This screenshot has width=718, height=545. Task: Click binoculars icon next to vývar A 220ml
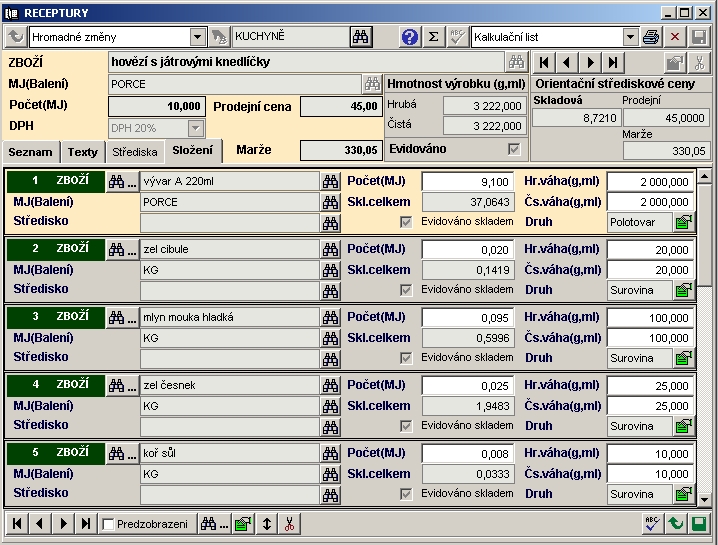[x=330, y=181]
